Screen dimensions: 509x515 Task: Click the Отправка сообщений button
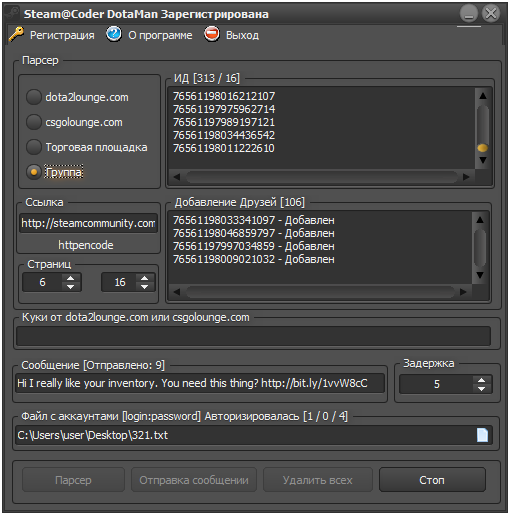tap(194, 480)
